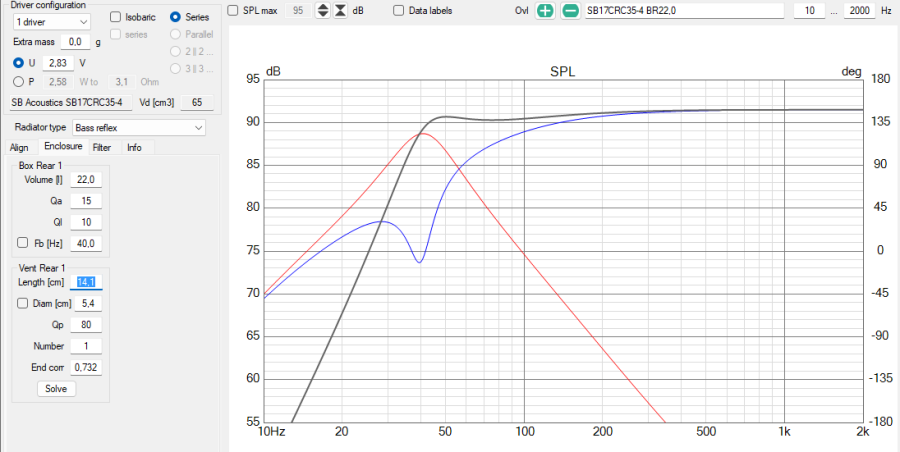Screen dimensions: 900x452
Task: Click the green minus overlay remove icon
Action: (570, 10)
